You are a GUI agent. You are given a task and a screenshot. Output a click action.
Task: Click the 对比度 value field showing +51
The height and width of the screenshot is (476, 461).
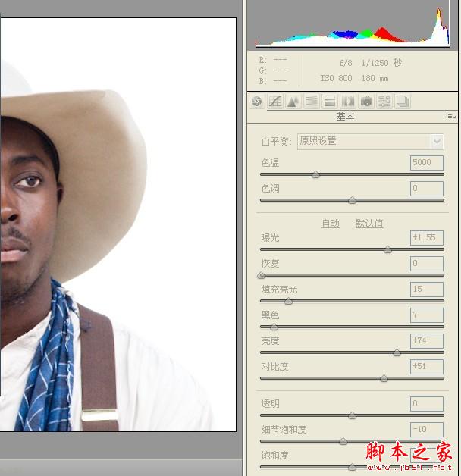426,367
